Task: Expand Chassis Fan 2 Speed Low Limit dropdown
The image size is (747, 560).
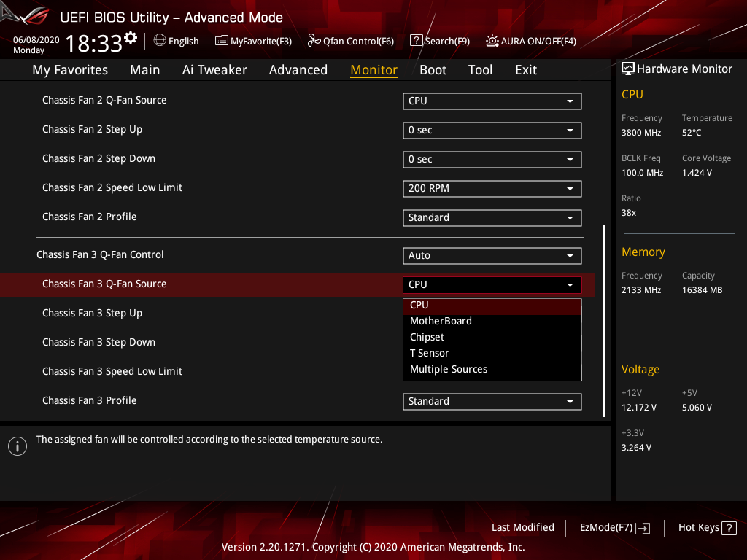Action: (x=492, y=189)
